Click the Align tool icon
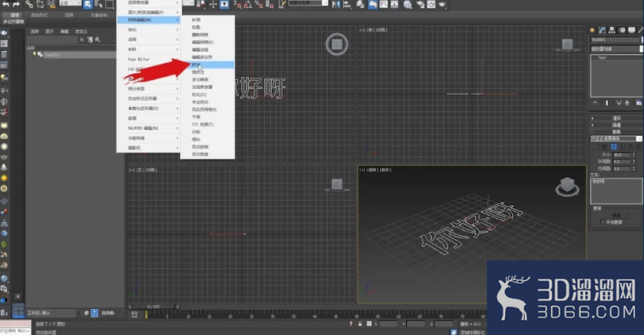 click(x=347, y=5)
